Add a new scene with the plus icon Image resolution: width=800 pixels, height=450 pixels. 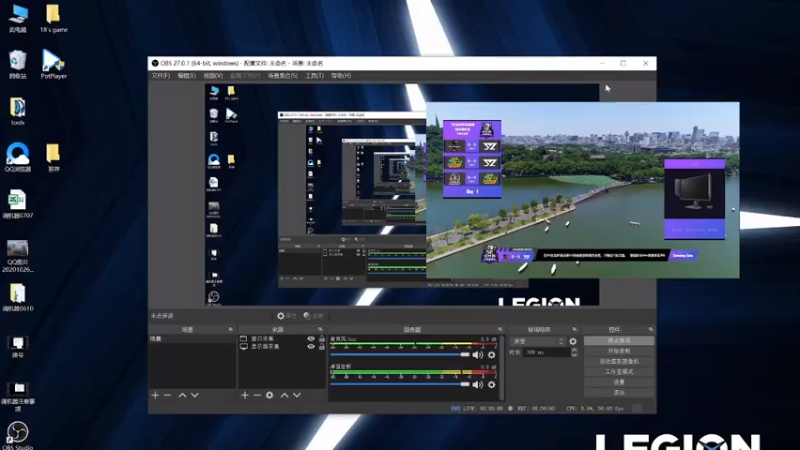155,395
